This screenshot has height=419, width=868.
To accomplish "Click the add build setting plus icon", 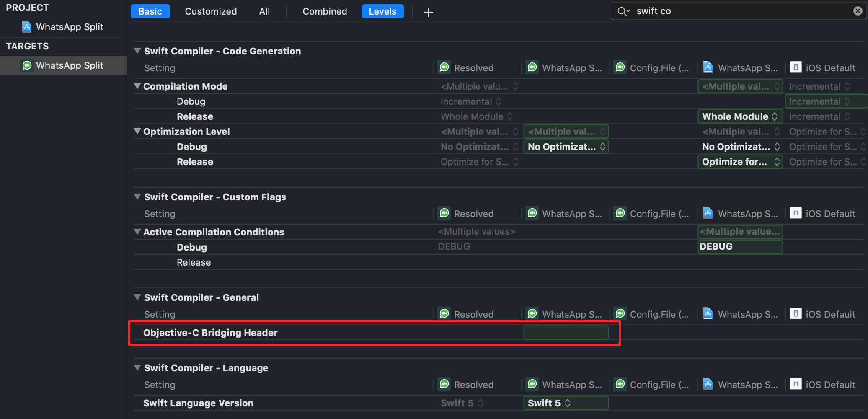I will tap(428, 12).
